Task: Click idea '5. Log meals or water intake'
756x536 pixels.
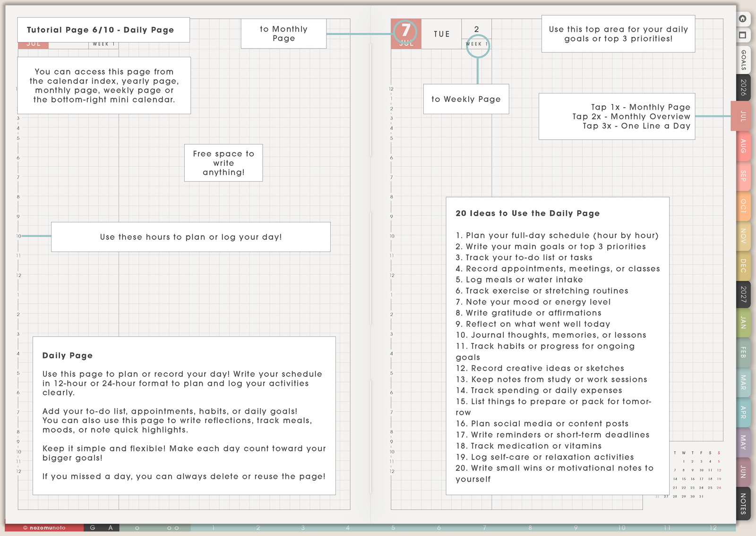Action: [519, 280]
